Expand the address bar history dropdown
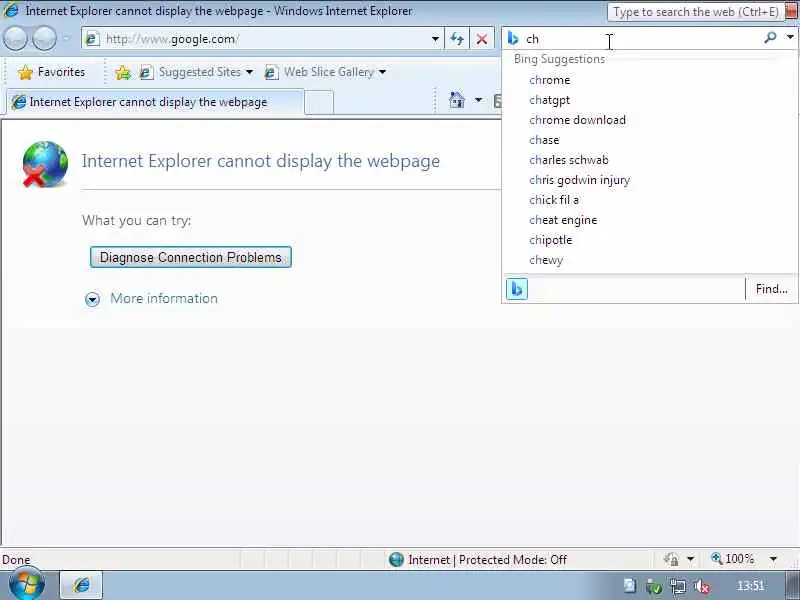This screenshot has height=600, width=800. (x=435, y=39)
